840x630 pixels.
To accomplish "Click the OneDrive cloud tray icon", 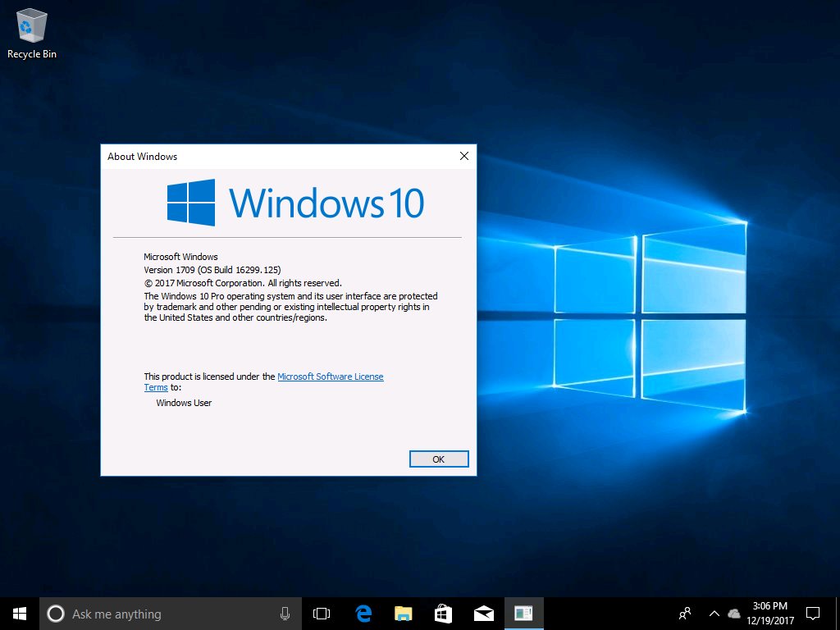I will [734, 614].
